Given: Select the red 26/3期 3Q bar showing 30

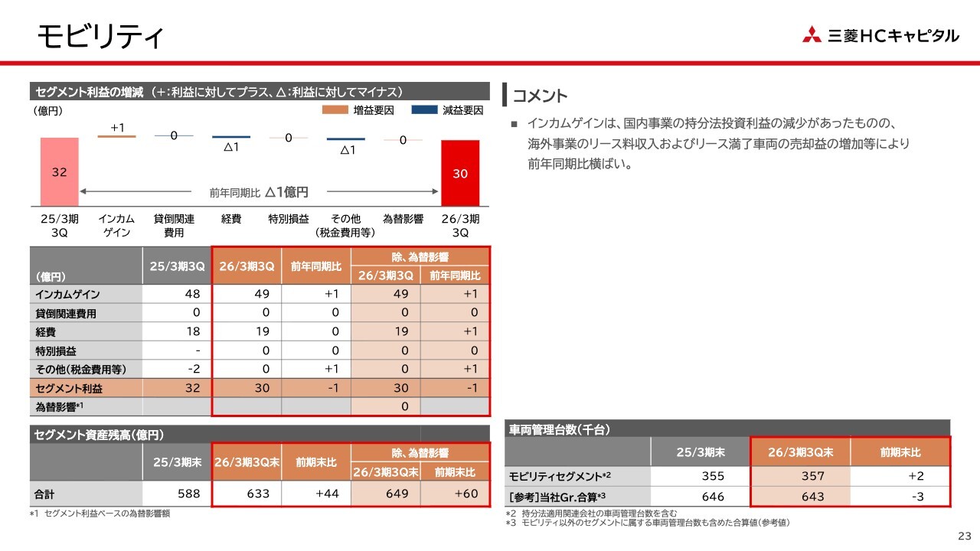Looking at the screenshot, I should (x=460, y=173).
